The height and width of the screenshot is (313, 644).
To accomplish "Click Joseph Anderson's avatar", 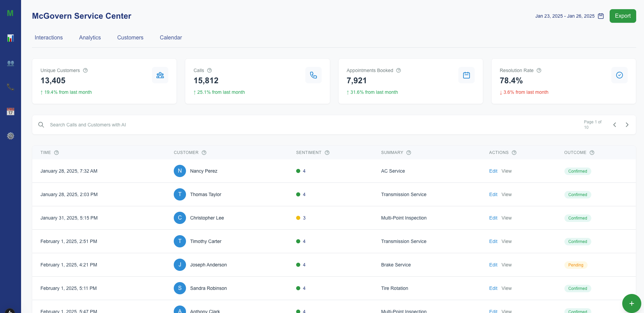I will click(180, 265).
